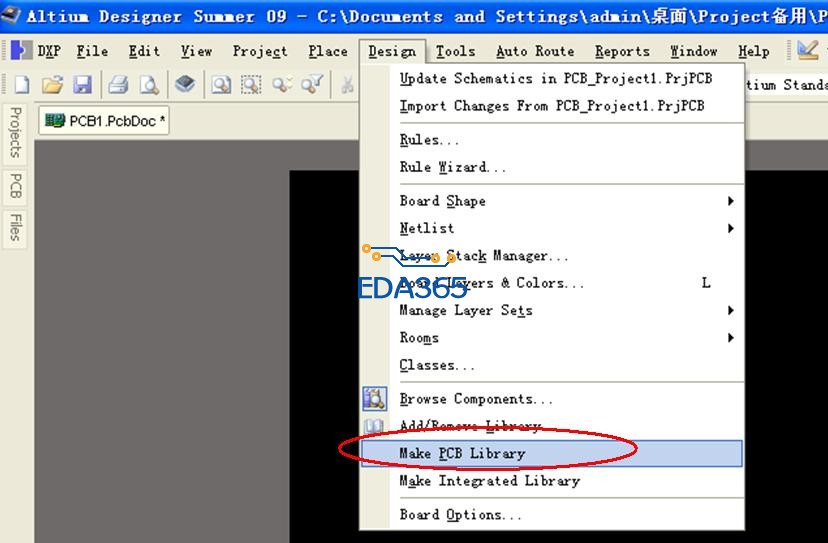Open Layer Stack Manager...
The image size is (828, 543).
[x=552, y=256]
